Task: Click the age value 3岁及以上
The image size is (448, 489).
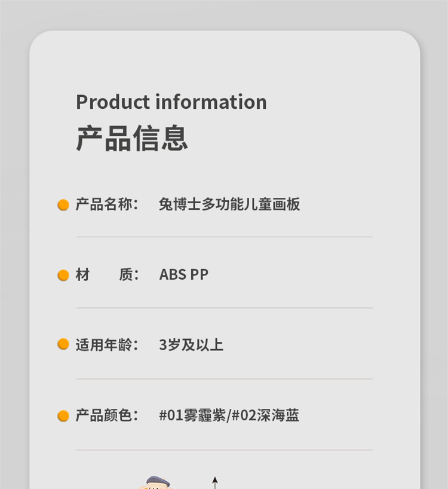Action: tap(191, 345)
